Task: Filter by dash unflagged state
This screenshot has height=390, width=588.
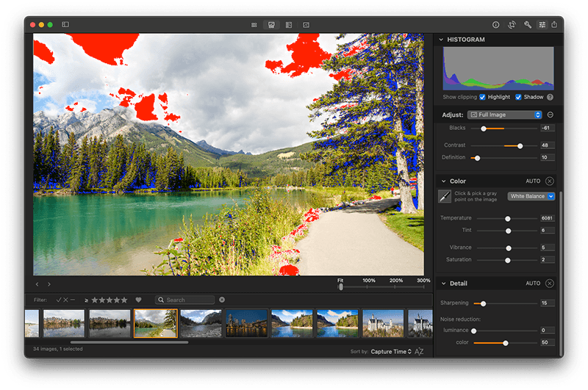Action: [73, 300]
